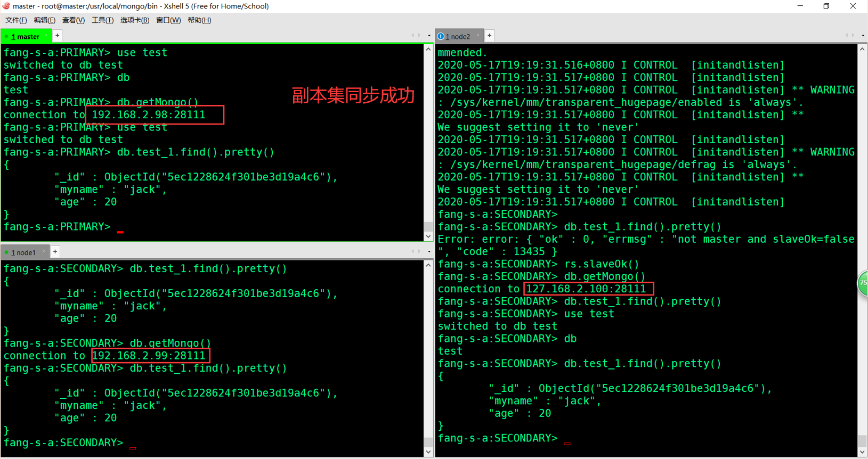This screenshot has height=459, width=868.
Task: Click previous-tab arrow in node1 pane
Action: point(412,251)
